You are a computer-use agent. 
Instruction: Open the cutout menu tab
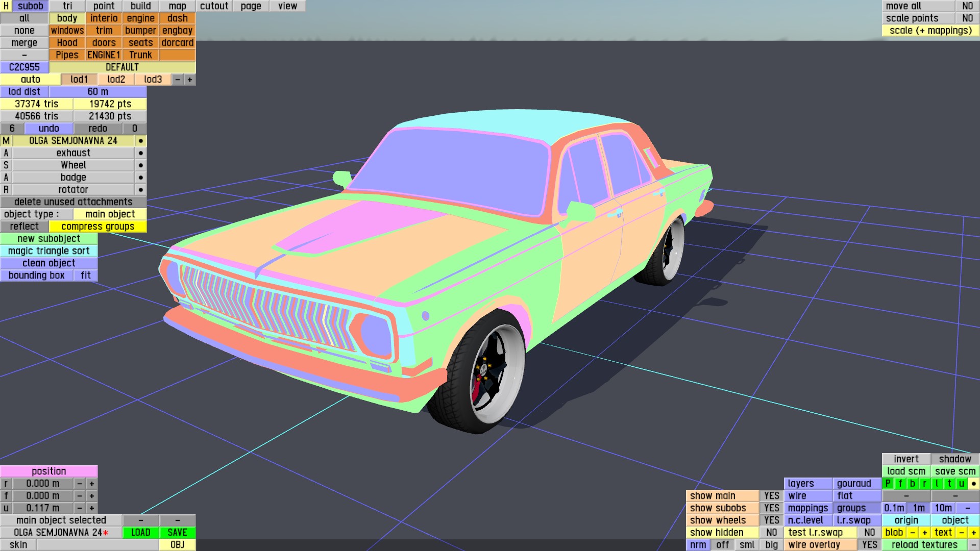click(x=214, y=6)
